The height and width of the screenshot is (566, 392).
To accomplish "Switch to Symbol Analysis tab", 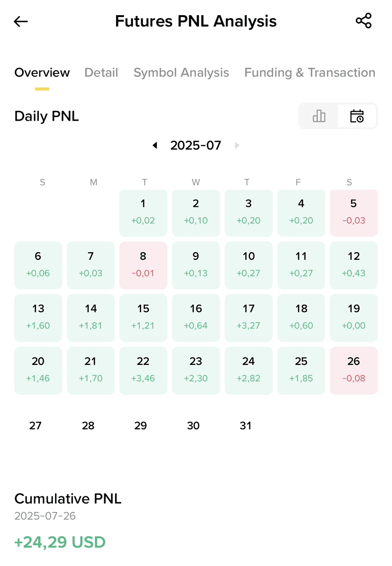I will [x=181, y=72].
